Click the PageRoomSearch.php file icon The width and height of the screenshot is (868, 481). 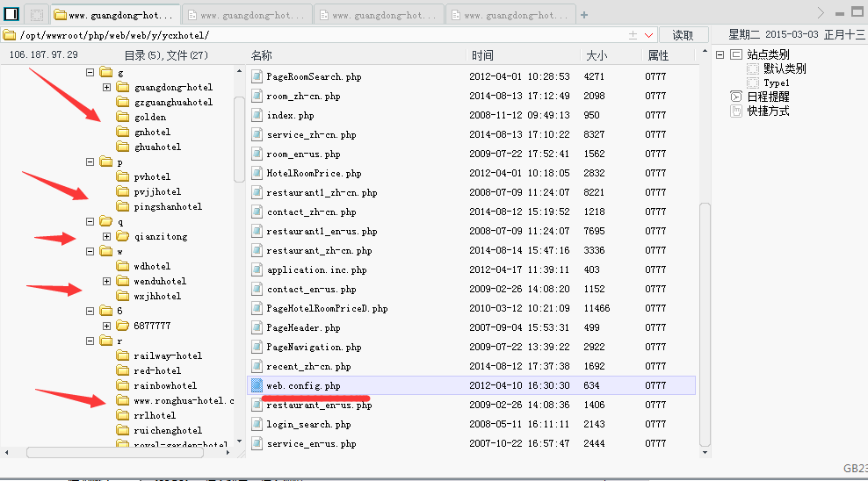coord(257,76)
